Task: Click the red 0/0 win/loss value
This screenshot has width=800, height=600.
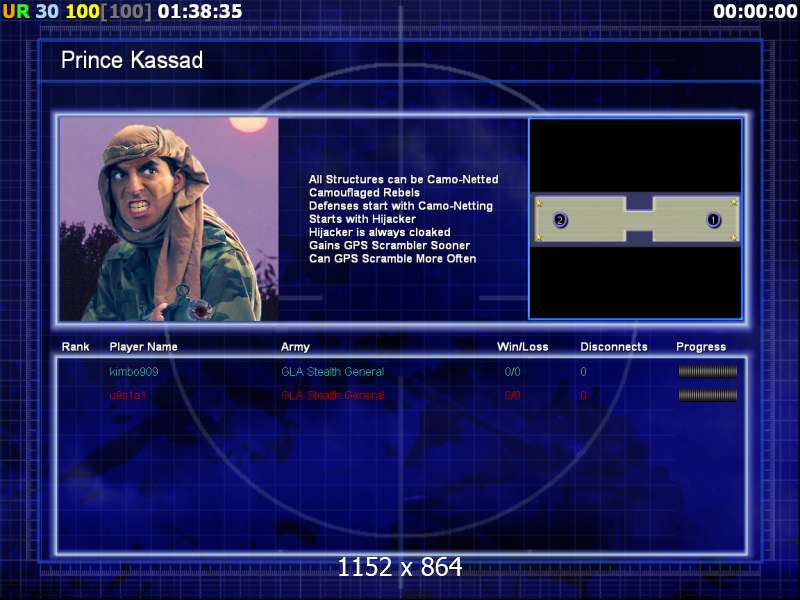Action: pos(512,395)
